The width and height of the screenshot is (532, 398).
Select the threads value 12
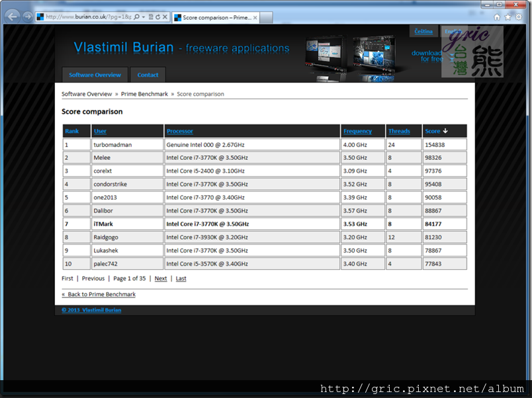tap(391, 237)
